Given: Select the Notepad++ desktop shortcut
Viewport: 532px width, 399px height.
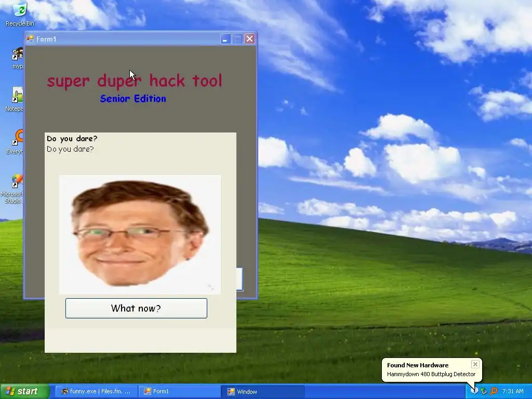Looking at the screenshot, I should click(x=15, y=98).
